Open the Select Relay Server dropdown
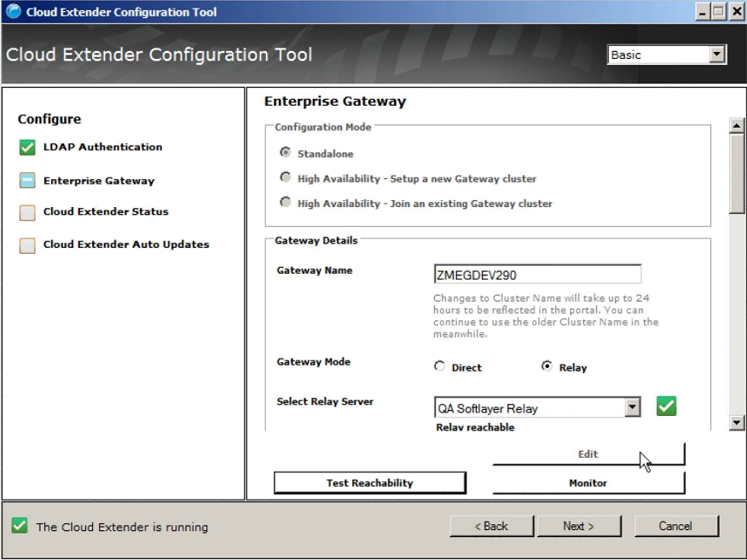Screen dimensions: 747x560 tap(631, 407)
